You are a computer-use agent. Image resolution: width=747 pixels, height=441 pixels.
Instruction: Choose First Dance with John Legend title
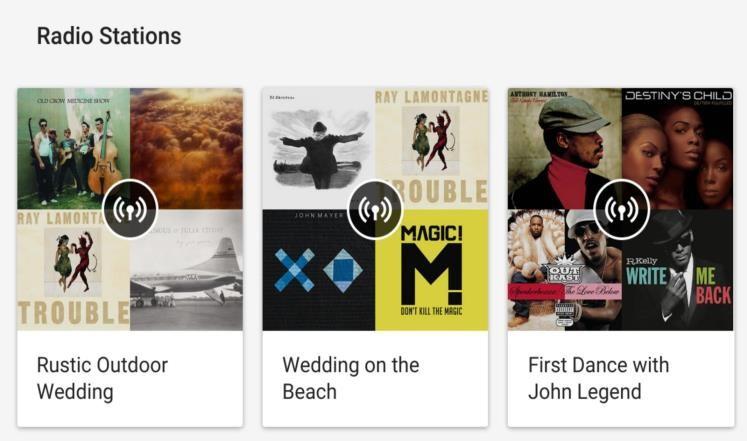(598, 378)
